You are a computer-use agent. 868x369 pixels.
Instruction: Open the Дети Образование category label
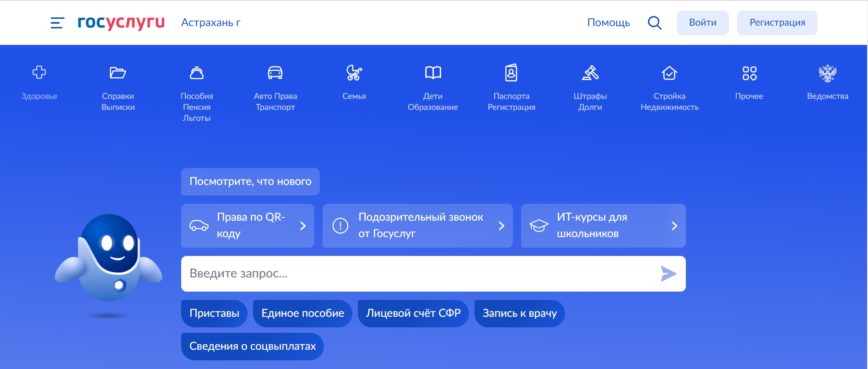tap(433, 102)
